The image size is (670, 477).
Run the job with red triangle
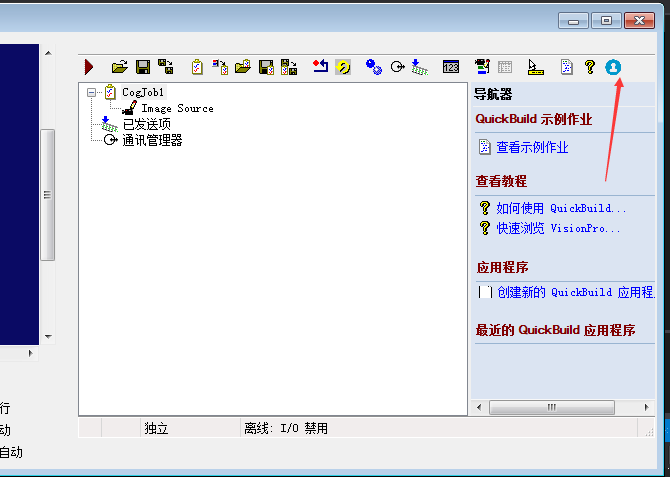pos(89,67)
